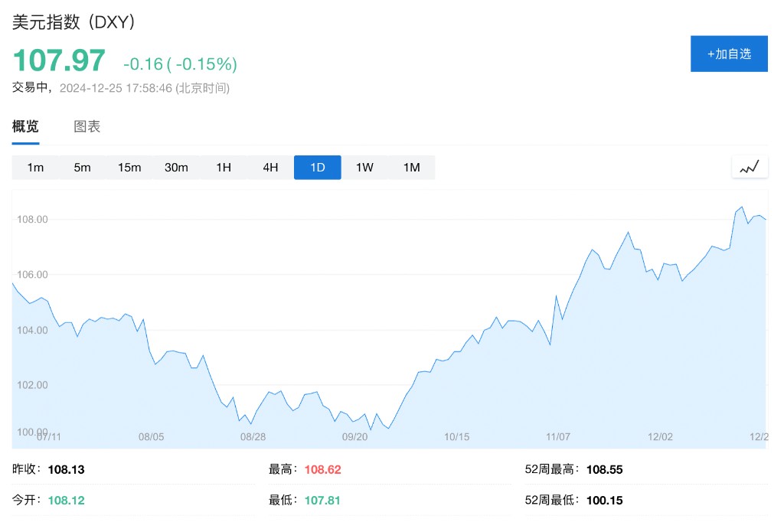The width and height of the screenshot is (784, 532).
Task: Click the 最低 value 107.81
Action: [322, 500]
